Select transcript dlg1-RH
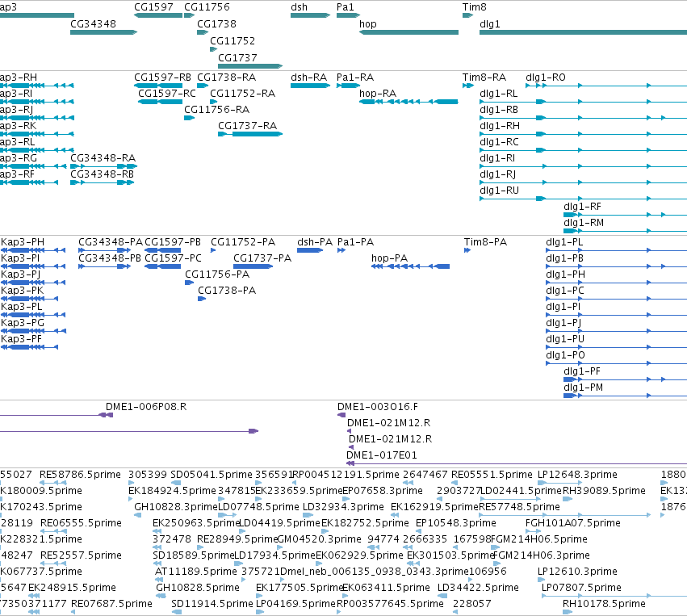This screenshot has width=687, height=616. pos(583,134)
